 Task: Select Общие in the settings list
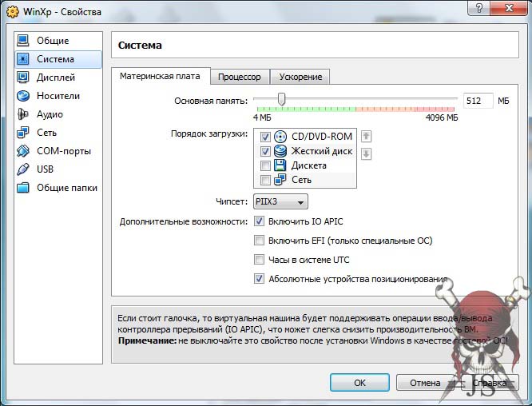[x=58, y=41]
